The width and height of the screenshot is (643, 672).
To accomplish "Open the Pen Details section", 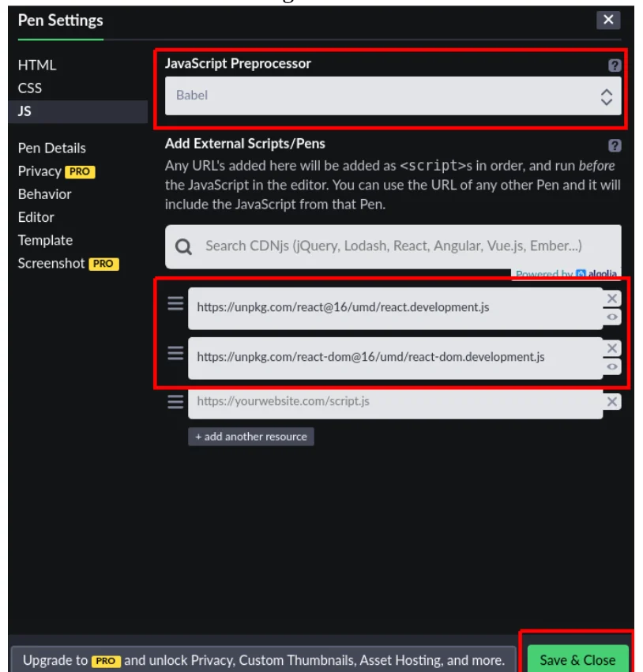I will (x=52, y=148).
